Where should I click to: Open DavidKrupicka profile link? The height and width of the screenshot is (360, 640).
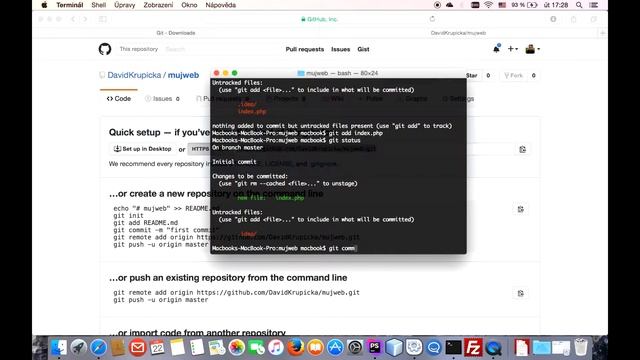pyautogui.click(x=134, y=75)
